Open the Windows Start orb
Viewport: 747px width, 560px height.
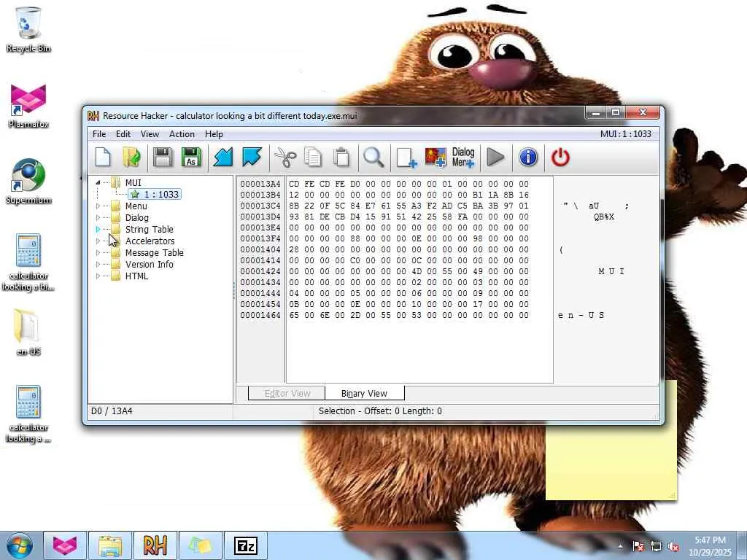coord(20,545)
